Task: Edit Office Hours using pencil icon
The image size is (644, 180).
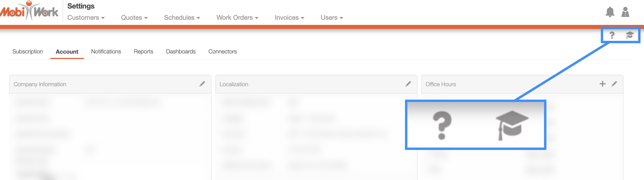Action: [614, 84]
